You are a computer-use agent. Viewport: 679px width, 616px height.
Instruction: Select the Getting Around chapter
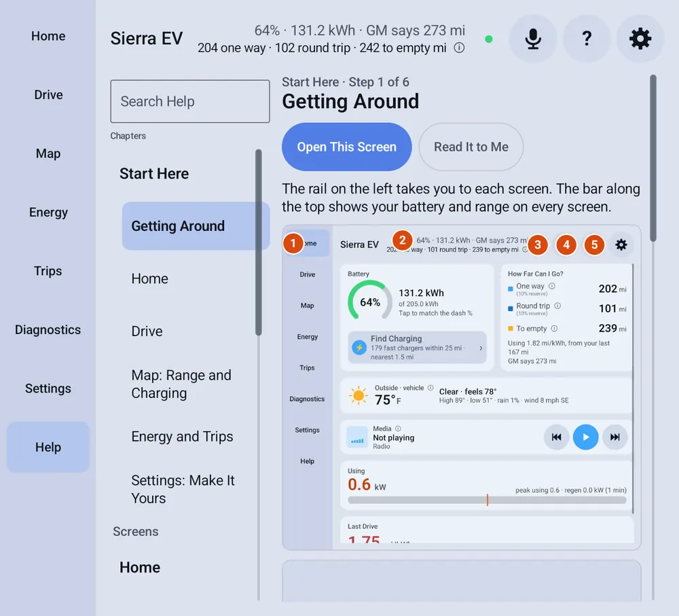(196, 225)
